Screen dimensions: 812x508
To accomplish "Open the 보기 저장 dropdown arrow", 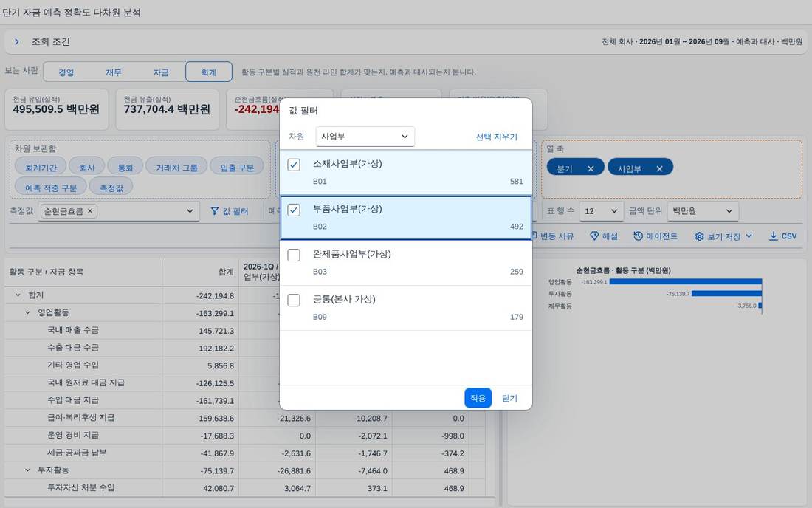I will [749, 236].
